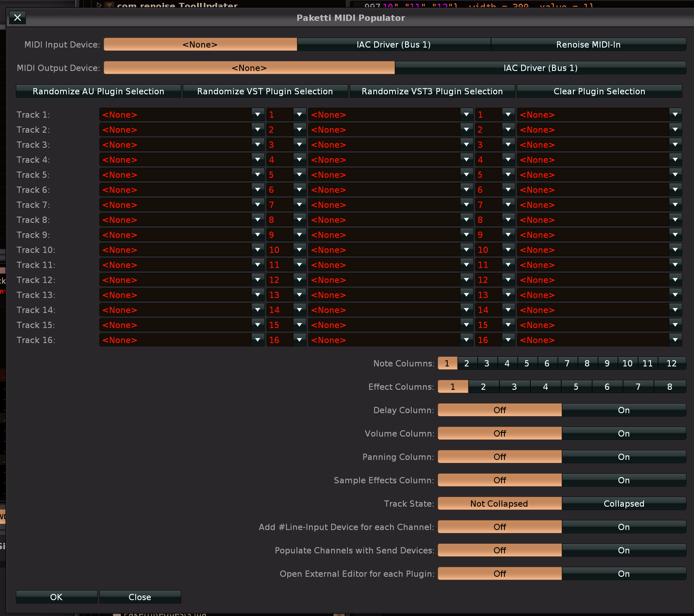
Task: Click Randomize VST3 Plugin Selection
Action: click(432, 91)
